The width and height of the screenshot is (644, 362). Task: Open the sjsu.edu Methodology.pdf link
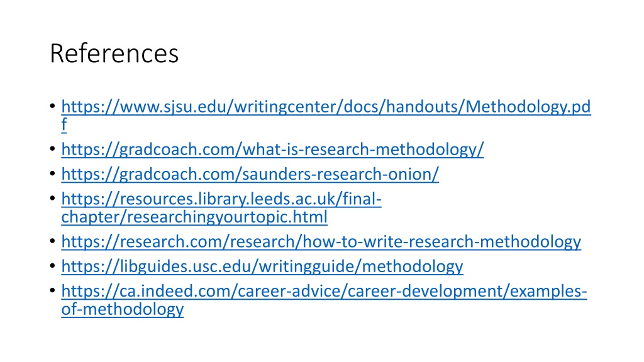click(326, 107)
